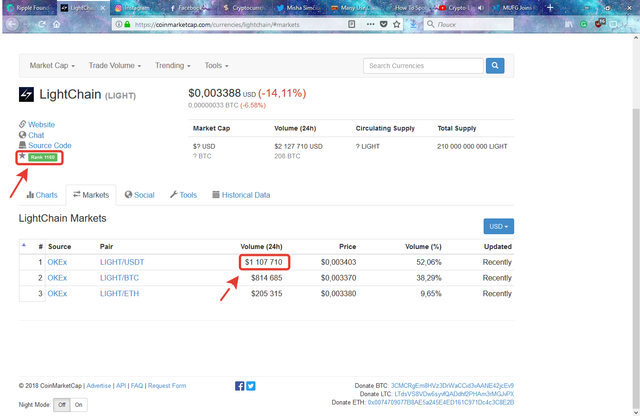Open the Trade Volume dropdown menu

[115, 66]
